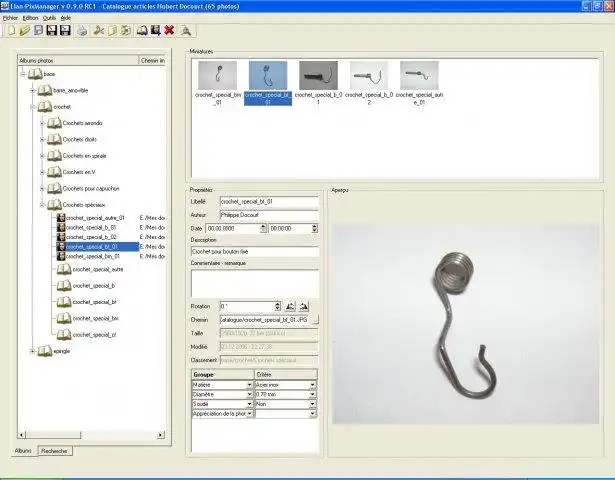Open the Acier inox critère dropdown

(313, 385)
